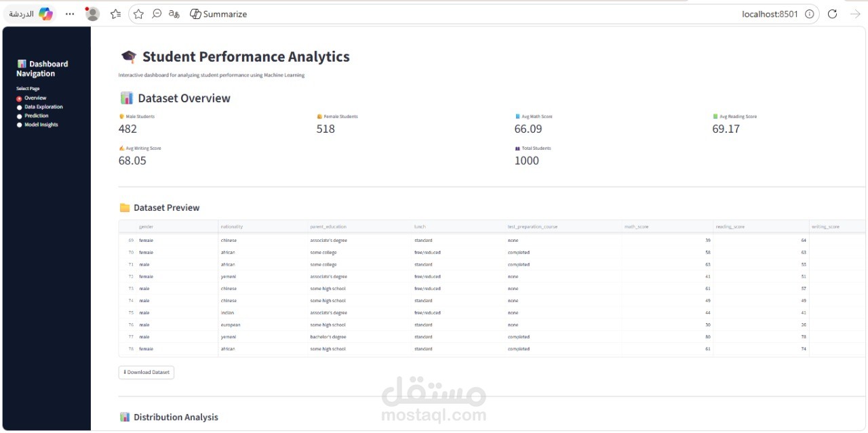Click the Avg Writing Score value 68.05
Viewport: 868px width, 433px height.
pos(132,161)
